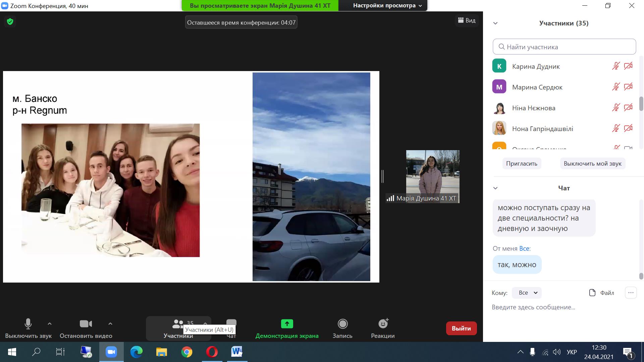Click the Вид view layout icon
This screenshot has width=644, height=362.
[467, 20]
